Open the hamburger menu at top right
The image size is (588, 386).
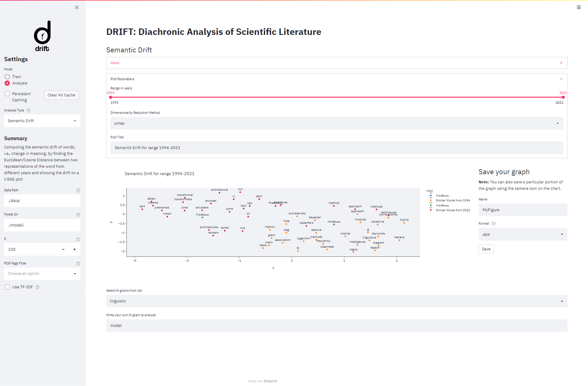pyautogui.click(x=579, y=7)
